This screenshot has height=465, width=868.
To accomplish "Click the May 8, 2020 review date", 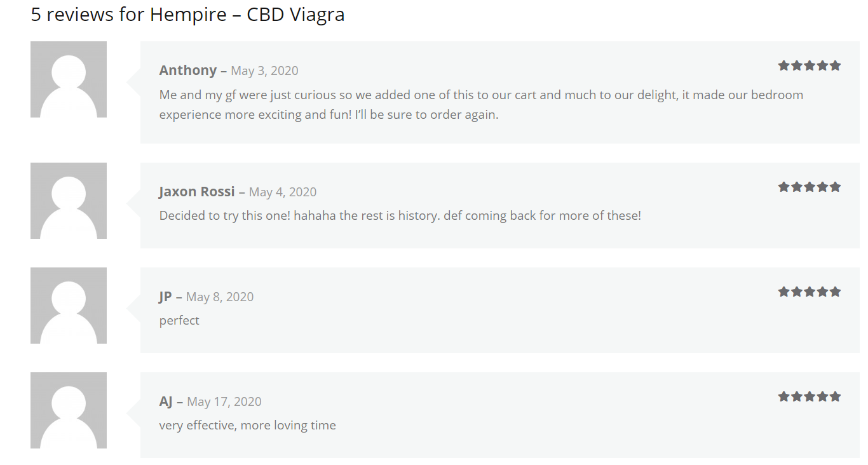I will (x=220, y=297).
